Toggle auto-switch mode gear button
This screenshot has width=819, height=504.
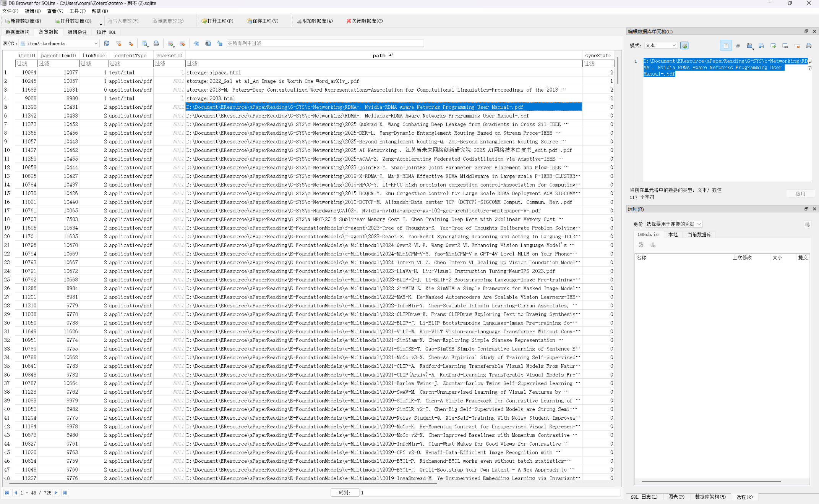coord(684,45)
